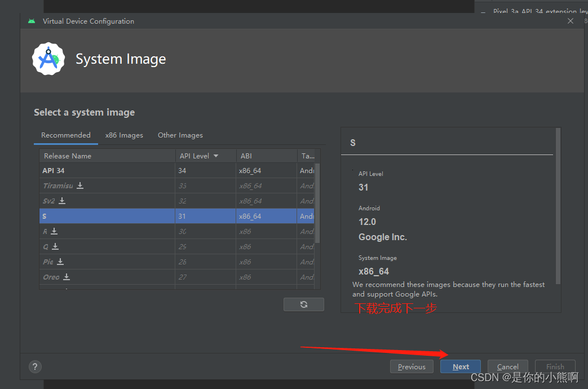Switch to the Recommended tab
Viewport: 588px width, 389px height.
click(66, 135)
